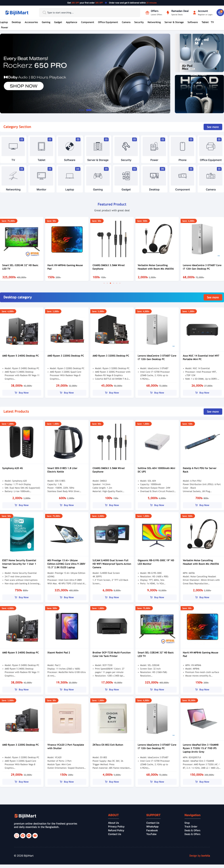The image size is (224, 868).
Task: Open Refund Policy footer link
Action: (x=116, y=830)
